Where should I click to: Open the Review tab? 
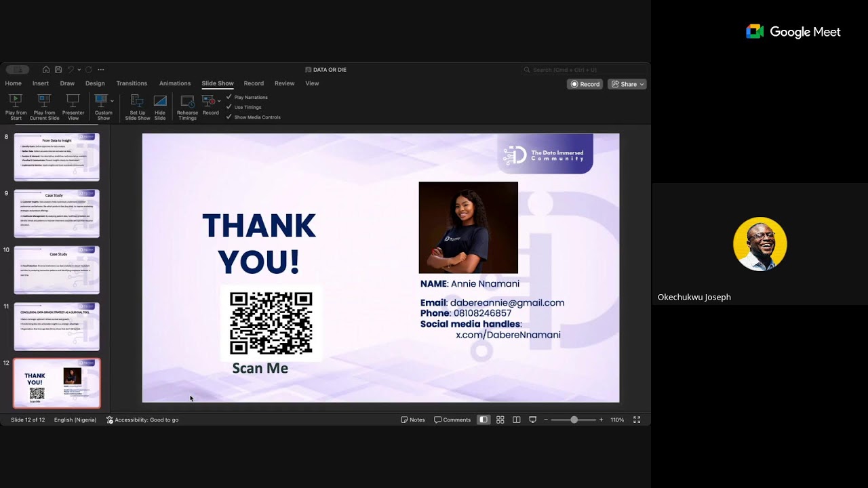point(285,83)
